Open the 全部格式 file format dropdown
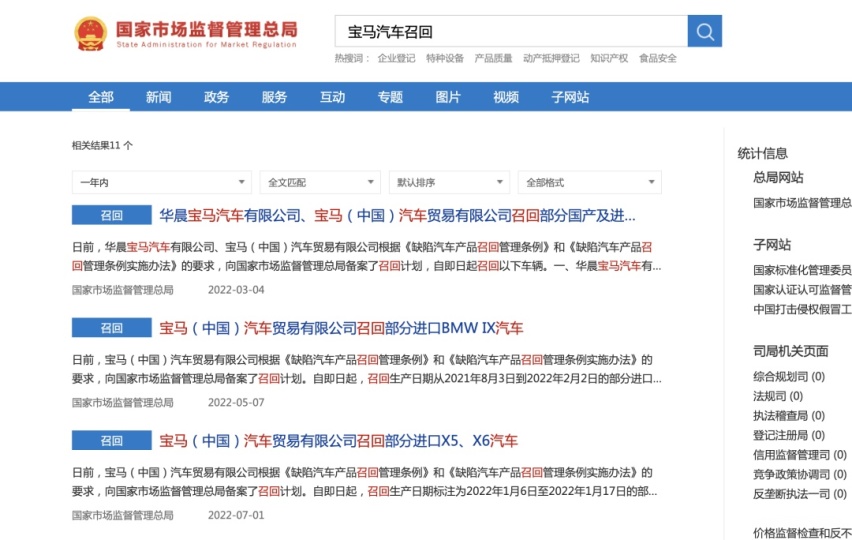The height and width of the screenshot is (540, 852). point(590,183)
